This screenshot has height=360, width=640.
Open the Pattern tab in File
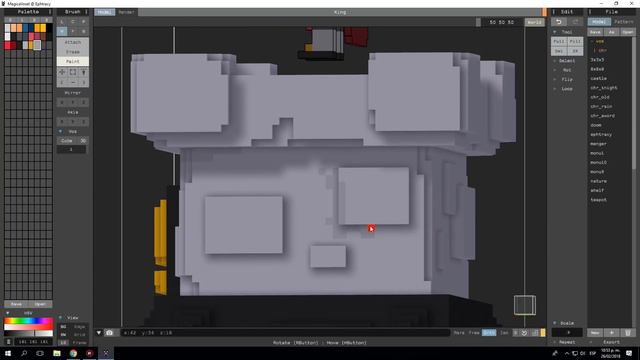(x=623, y=22)
